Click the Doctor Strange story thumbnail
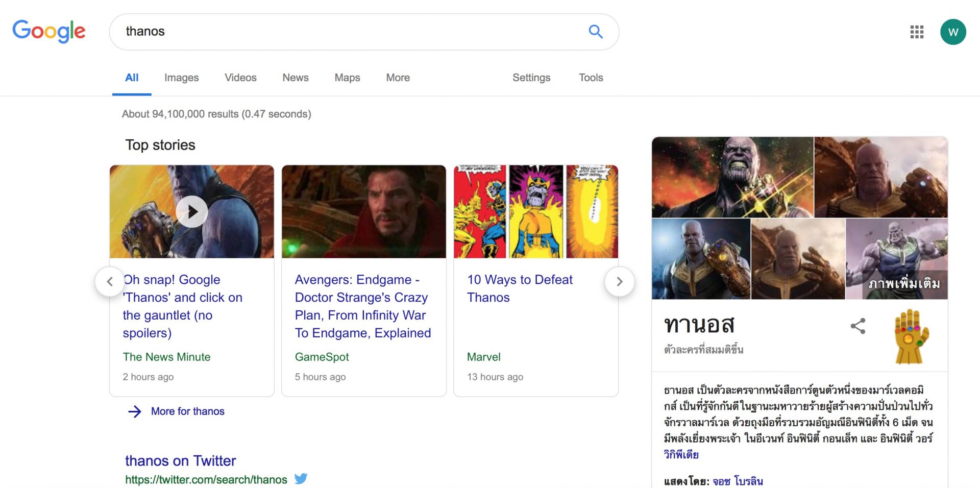The image size is (980, 488). pyautogui.click(x=363, y=211)
